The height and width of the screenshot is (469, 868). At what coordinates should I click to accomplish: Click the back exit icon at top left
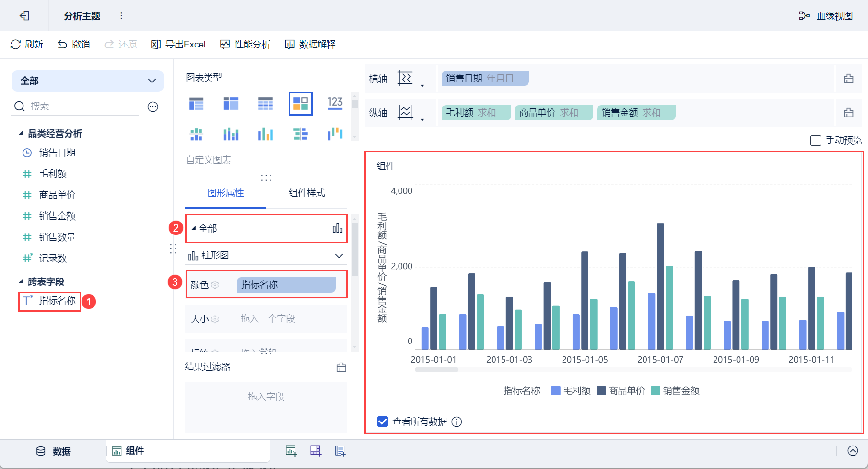24,16
